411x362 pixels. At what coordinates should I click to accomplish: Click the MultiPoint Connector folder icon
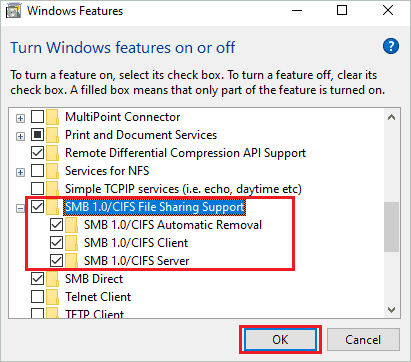(53, 117)
